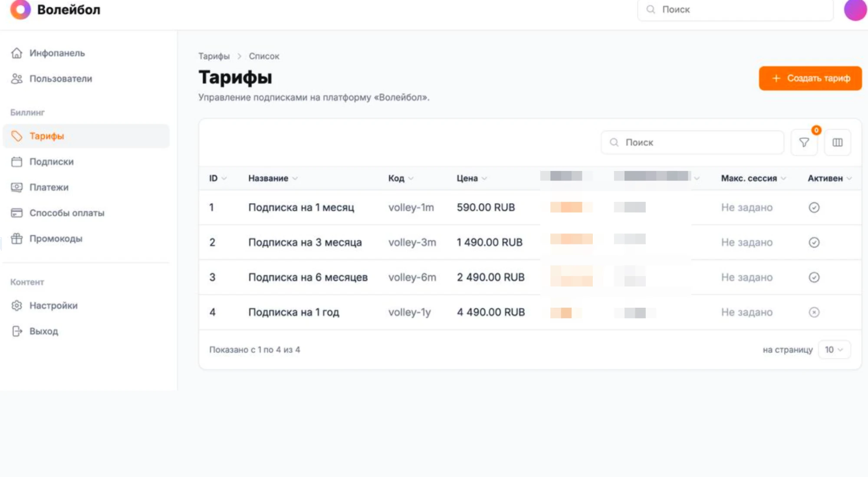Click the Настройки gear icon
Viewport: 868px width, 477px height.
[16, 305]
